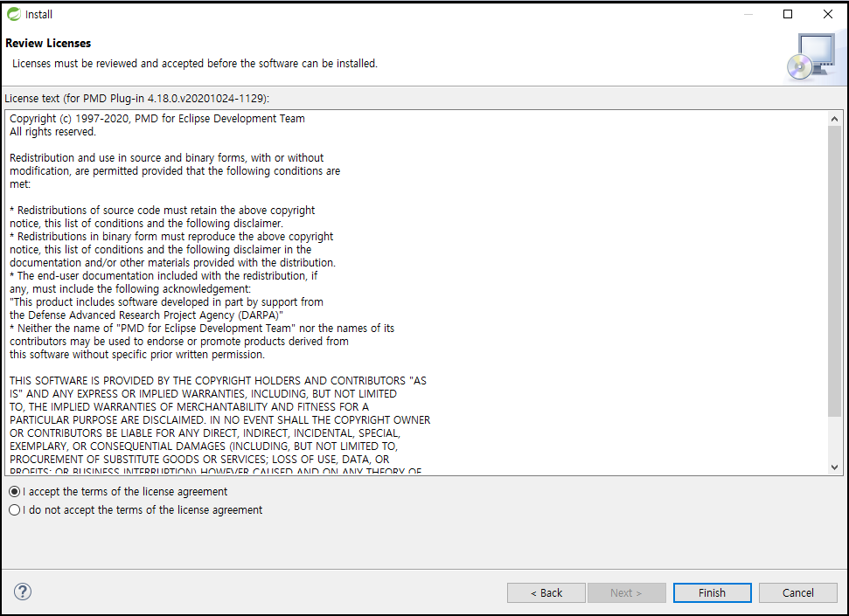This screenshot has height=616, width=849.
Task: Select I accept the terms radio button
Action: click(15, 492)
